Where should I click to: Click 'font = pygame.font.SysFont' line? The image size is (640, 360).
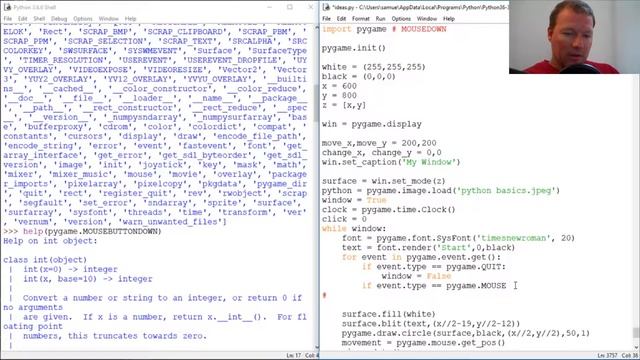[x=458, y=238]
